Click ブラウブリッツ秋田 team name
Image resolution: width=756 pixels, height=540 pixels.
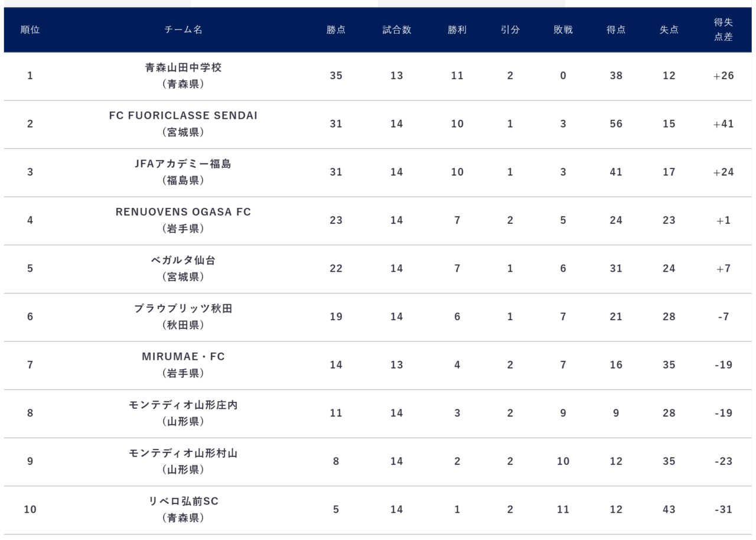point(183,308)
